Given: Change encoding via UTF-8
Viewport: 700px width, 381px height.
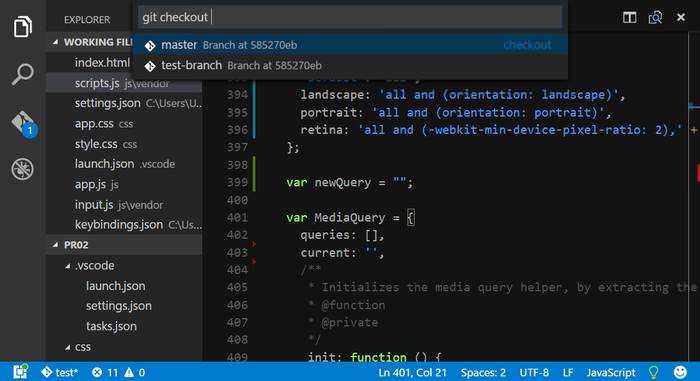Looking at the screenshot, I should [534, 373].
